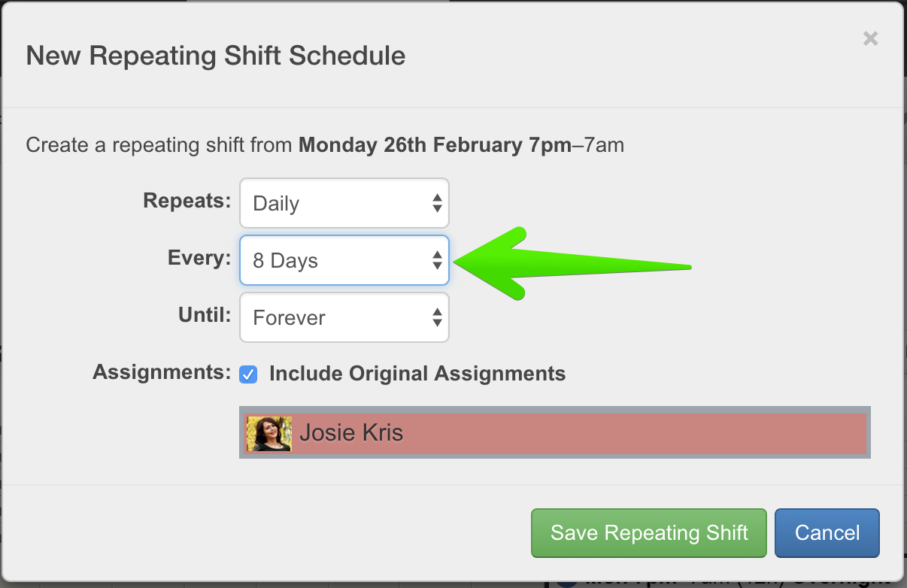The height and width of the screenshot is (588, 907).
Task: Open the Until dropdown showing Forever
Action: pyautogui.click(x=344, y=318)
